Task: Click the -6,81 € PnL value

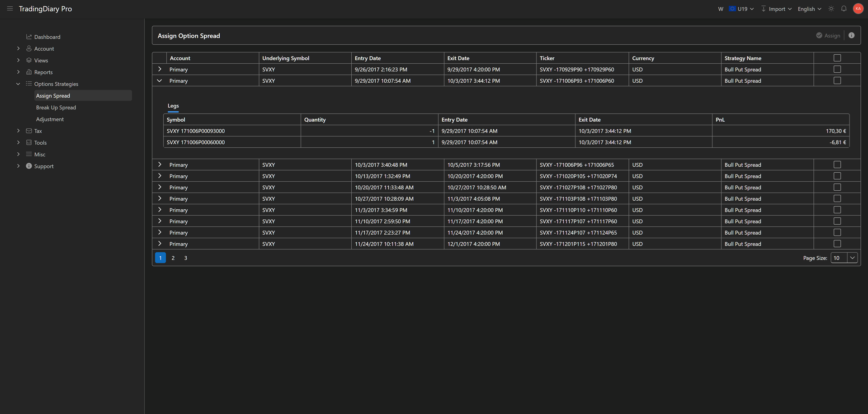Action: [838, 142]
